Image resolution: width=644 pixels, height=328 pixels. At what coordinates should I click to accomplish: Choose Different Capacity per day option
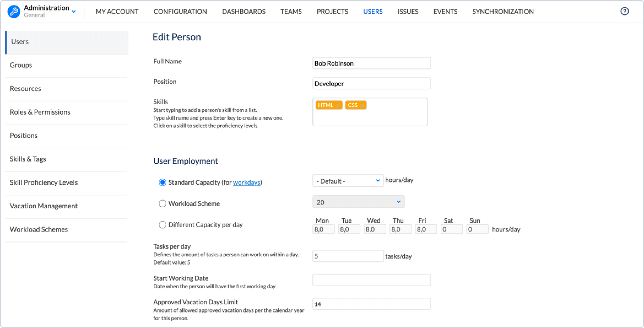click(x=163, y=225)
